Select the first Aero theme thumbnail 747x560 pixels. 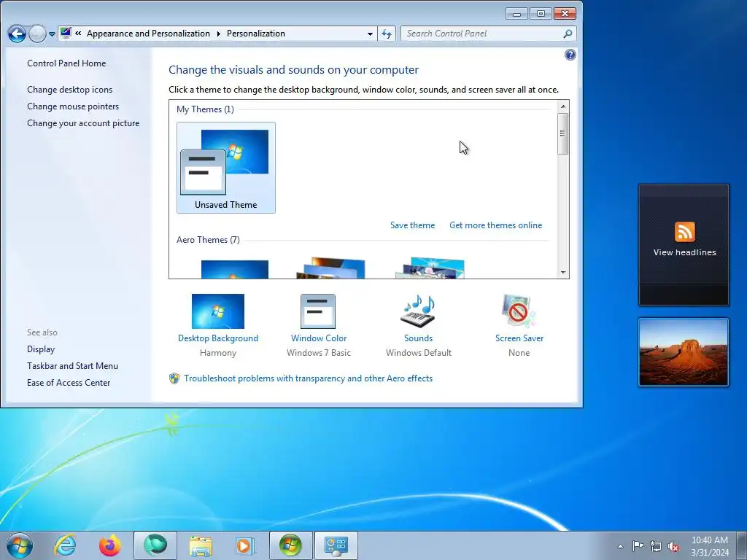[x=234, y=269]
